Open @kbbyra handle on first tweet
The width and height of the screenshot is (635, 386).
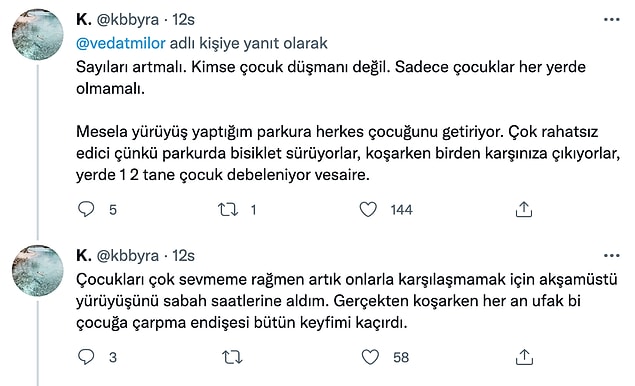click(x=128, y=19)
